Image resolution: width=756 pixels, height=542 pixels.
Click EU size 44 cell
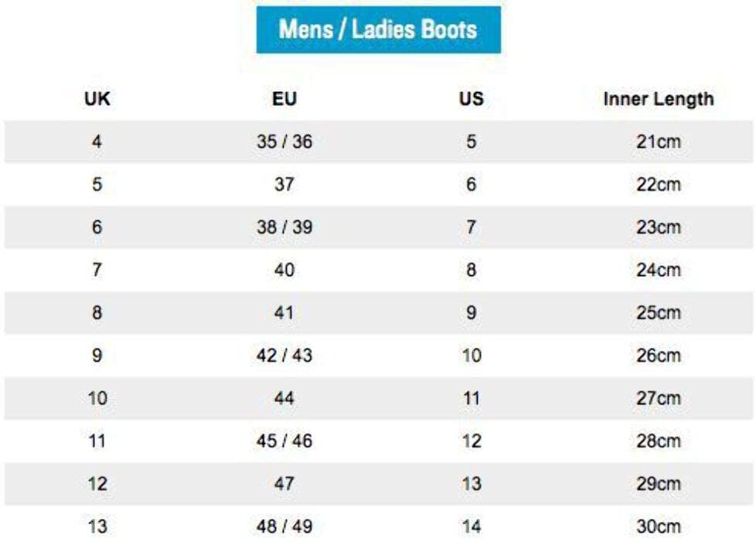(284, 399)
